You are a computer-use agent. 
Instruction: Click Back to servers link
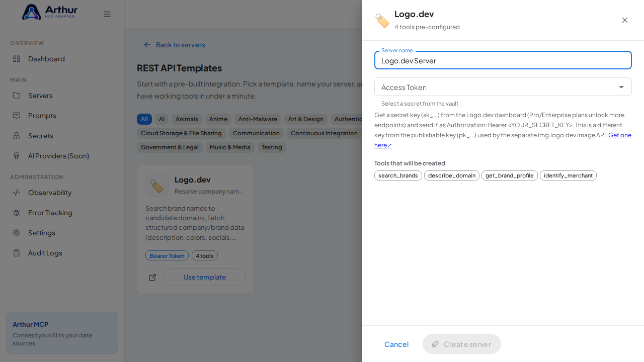(x=175, y=45)
